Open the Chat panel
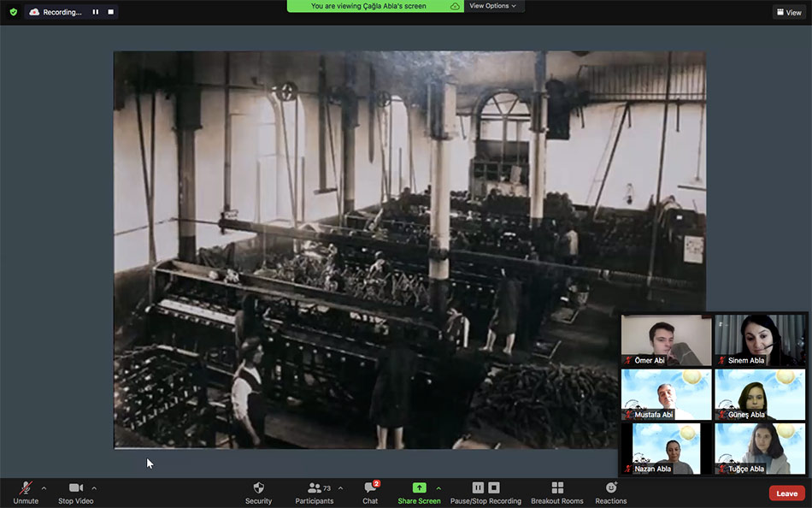Screen dimensions: 812x508 (370, 493)
